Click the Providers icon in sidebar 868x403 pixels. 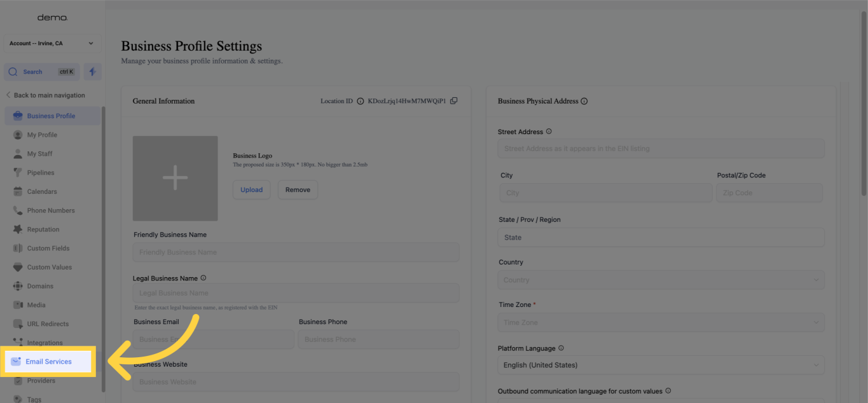tap(18, 381)
